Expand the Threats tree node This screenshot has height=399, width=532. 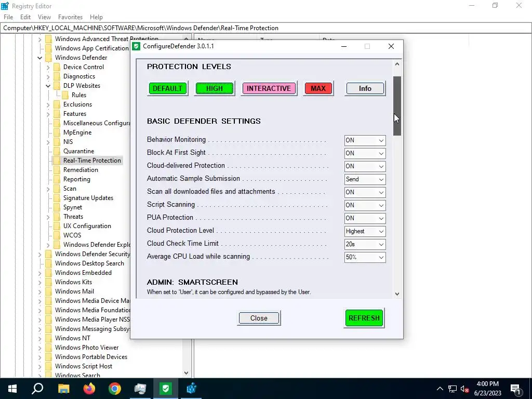coord(48,217)
